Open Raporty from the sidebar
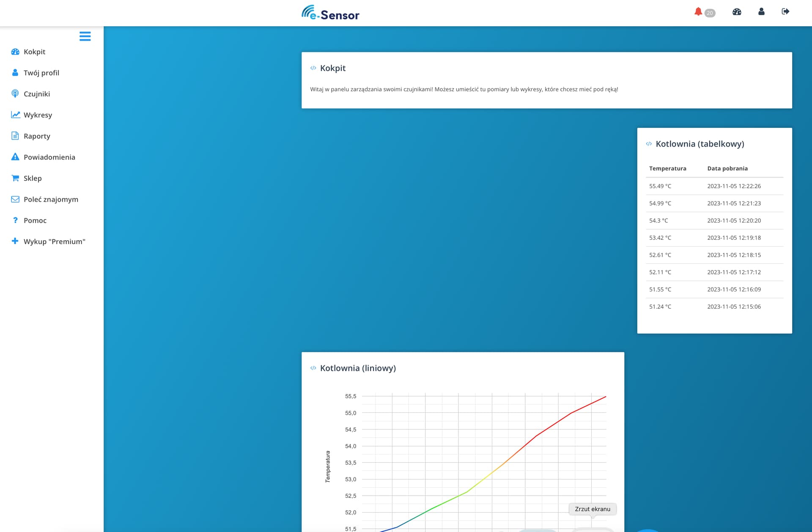 pyautogui.click(x=37, y=136)
